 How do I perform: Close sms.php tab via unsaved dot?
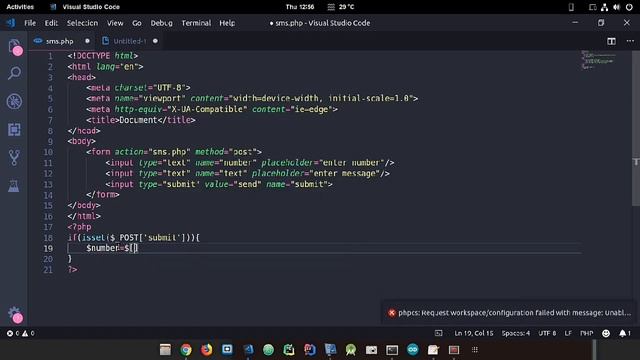(87, 41)
